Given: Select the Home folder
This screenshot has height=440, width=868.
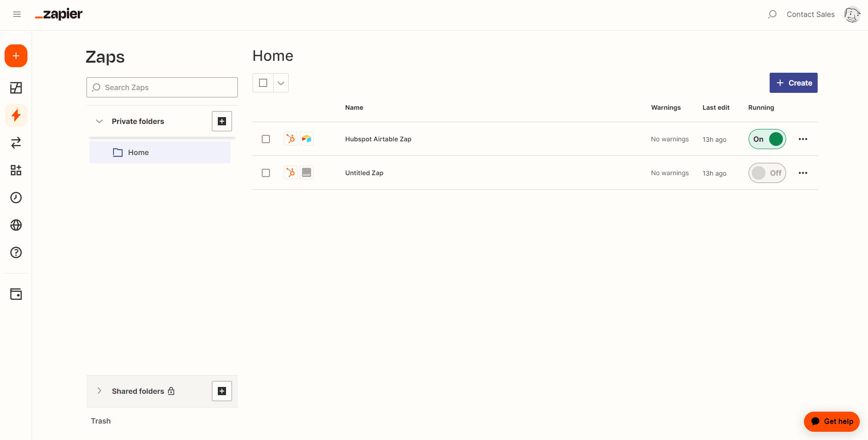Looking at the screenshot, I should click(160, 152).
